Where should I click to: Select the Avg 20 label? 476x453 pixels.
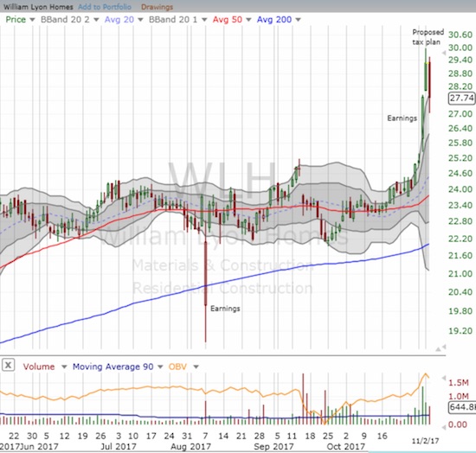click(x=119, y=20)
